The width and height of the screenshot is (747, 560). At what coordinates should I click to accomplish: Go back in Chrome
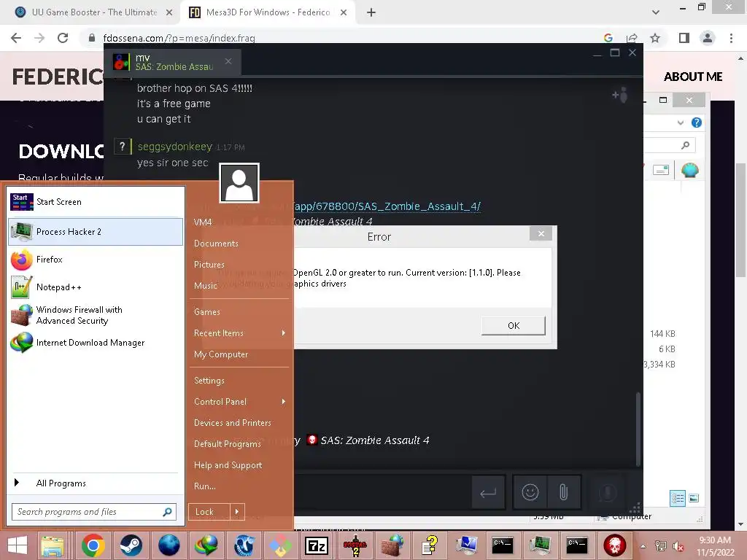point(16,38)
